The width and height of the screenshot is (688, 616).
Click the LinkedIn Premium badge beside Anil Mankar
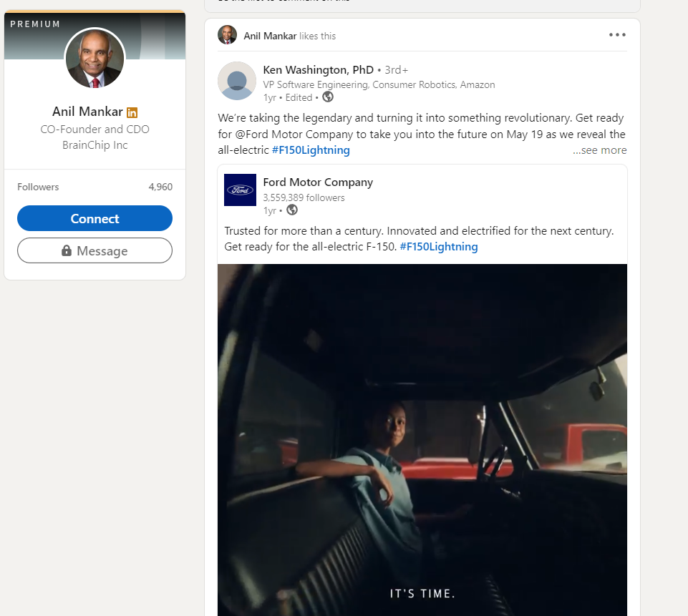[x=132, y=112]
